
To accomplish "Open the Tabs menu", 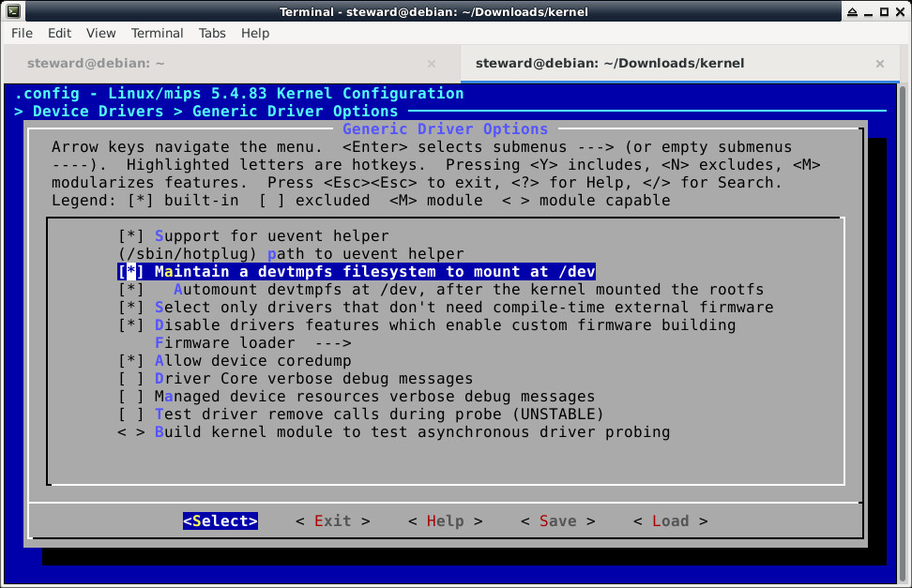I will 212,33.
